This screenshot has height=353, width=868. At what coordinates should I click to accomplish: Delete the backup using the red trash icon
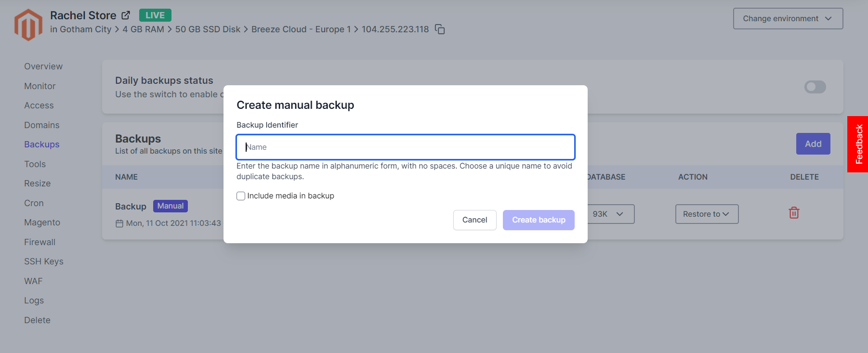[794, 212]
